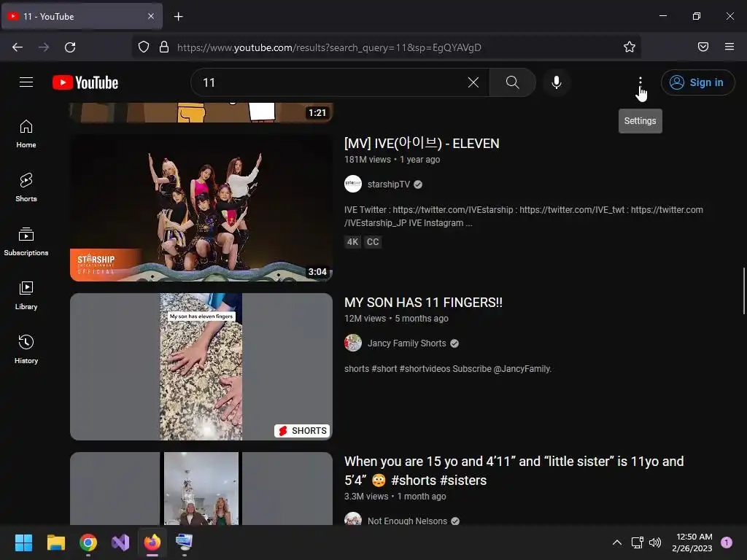
Task: Open Shorts in the sidebar
Action: (x=26, y=187)
